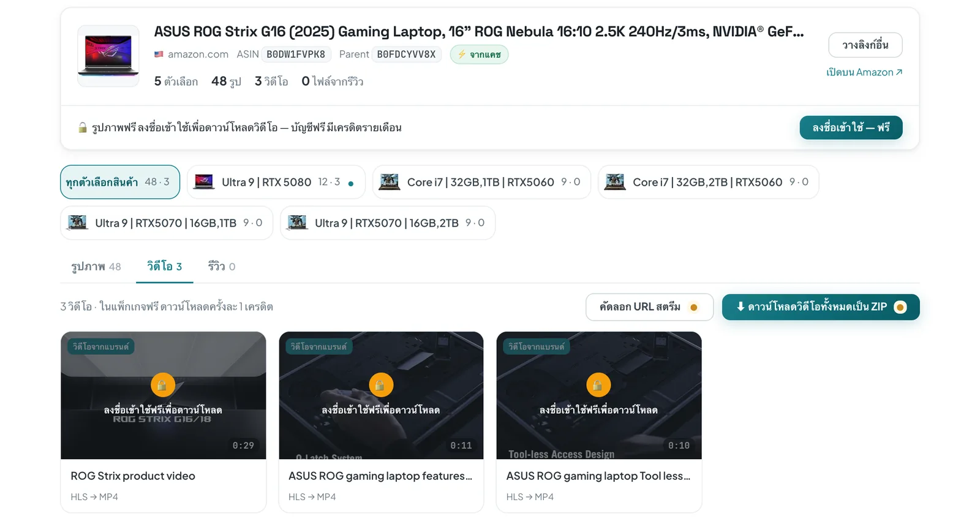Open the ROG Strix product video thumbnail

tap(164, 395)
